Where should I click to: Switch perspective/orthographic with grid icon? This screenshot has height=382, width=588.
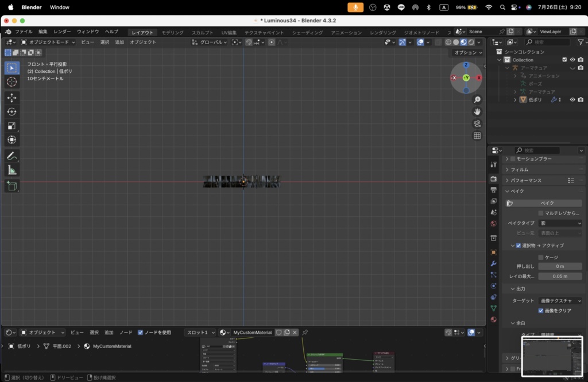tap(477, 135)
